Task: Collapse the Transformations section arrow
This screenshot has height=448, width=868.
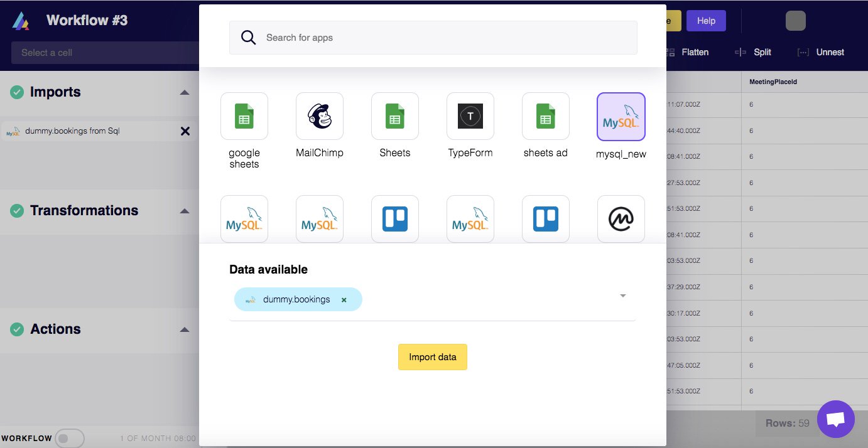Action: pos(185,211)
